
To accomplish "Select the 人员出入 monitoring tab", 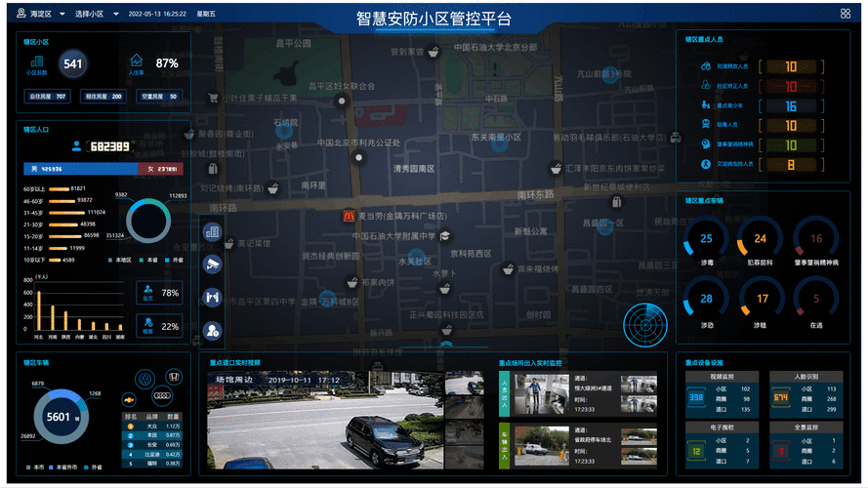I will [504, 393].
